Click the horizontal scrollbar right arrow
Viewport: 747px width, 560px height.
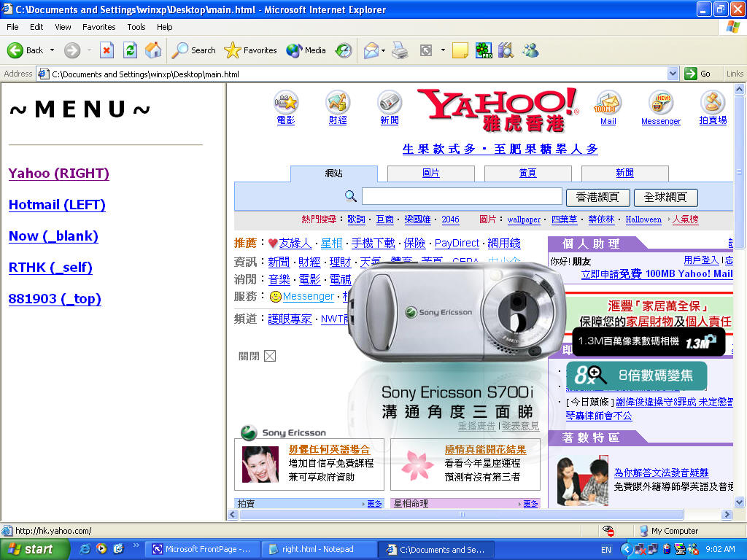pyautogui.click(x=727, y=514)
